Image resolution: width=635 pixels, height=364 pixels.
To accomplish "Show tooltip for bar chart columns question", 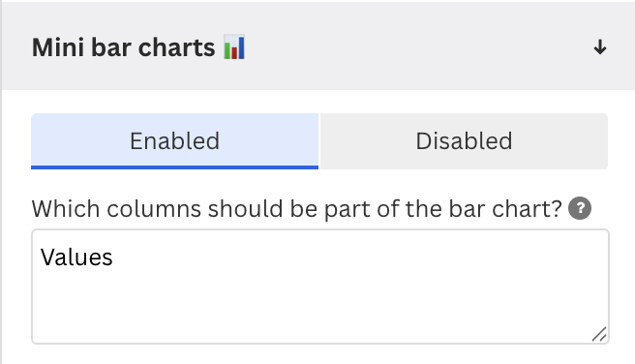I will tap(580, 208).
